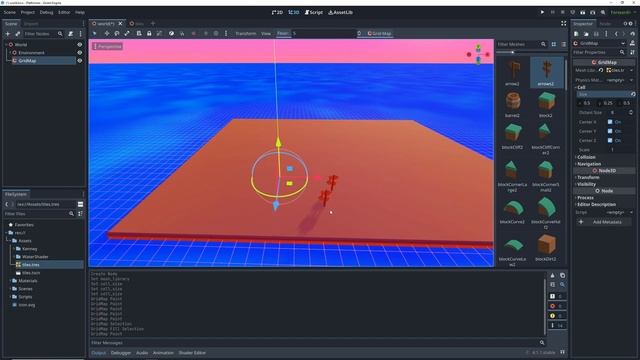Attach a script to the selected node
This screenshot has width=640, height=360.
(71, 33)
